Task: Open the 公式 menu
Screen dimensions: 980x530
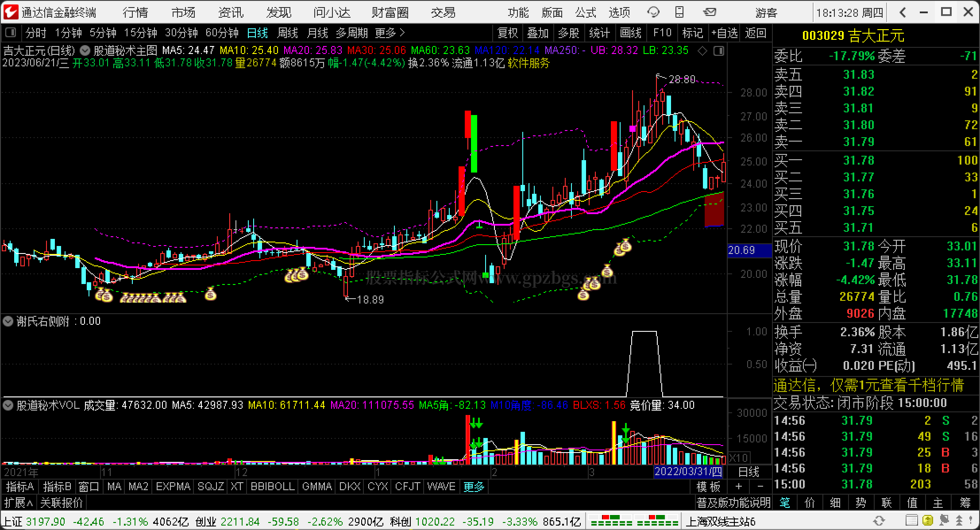Action: (586, 12)
